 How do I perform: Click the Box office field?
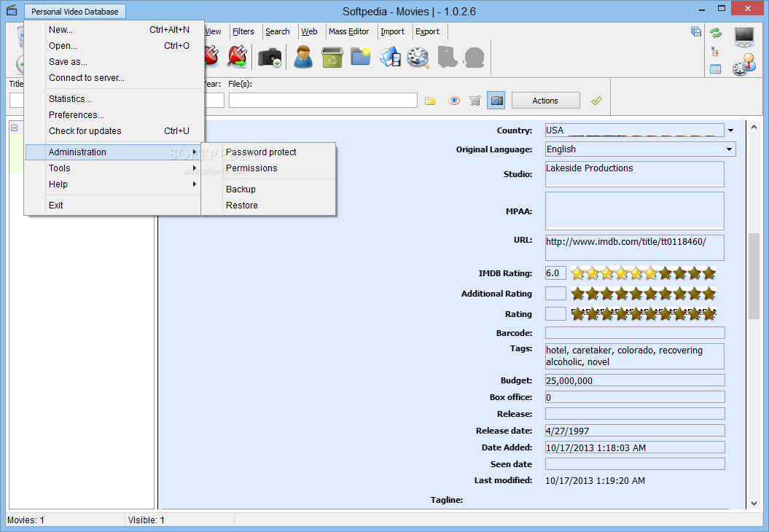tap(635, 397)
